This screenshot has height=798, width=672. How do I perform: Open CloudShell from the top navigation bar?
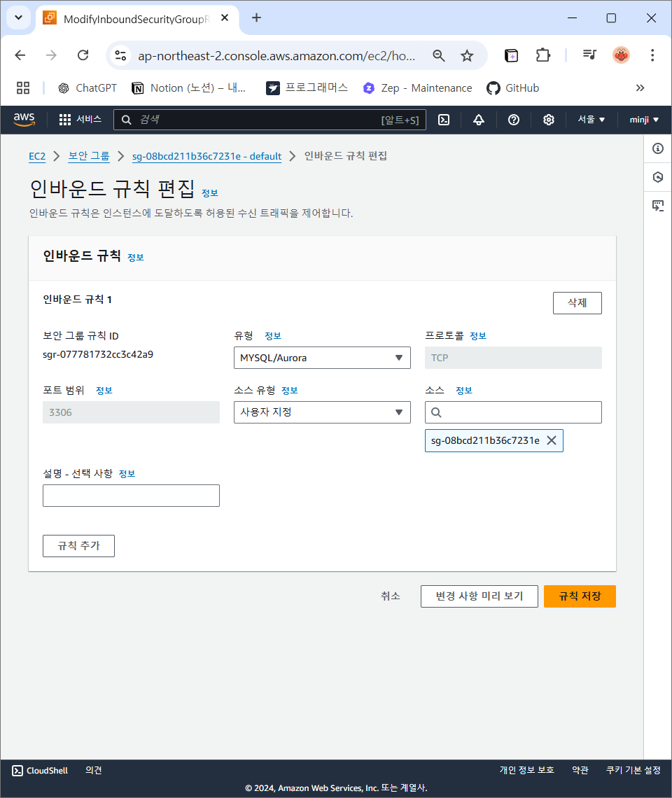pos(444,120)
